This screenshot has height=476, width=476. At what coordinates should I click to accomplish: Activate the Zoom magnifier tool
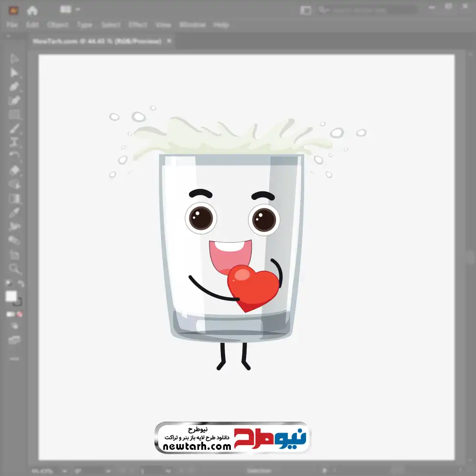tap(14, 269)
